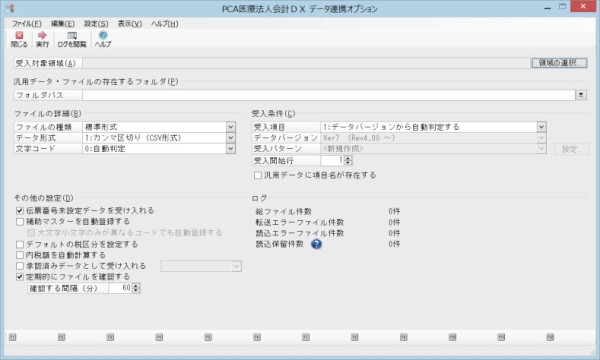
Task: Click the F12 function key icon at bottom
Action: (550, 337)
